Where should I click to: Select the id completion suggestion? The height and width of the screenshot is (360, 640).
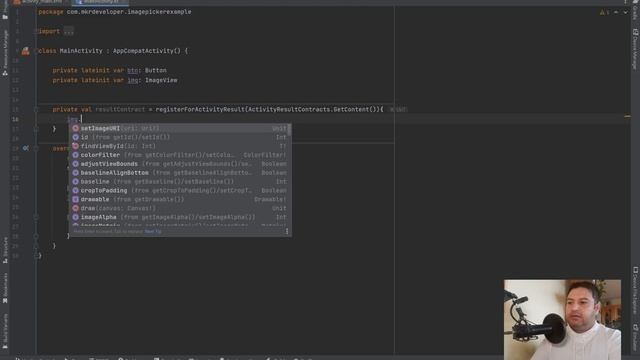[x=180, y=137]
